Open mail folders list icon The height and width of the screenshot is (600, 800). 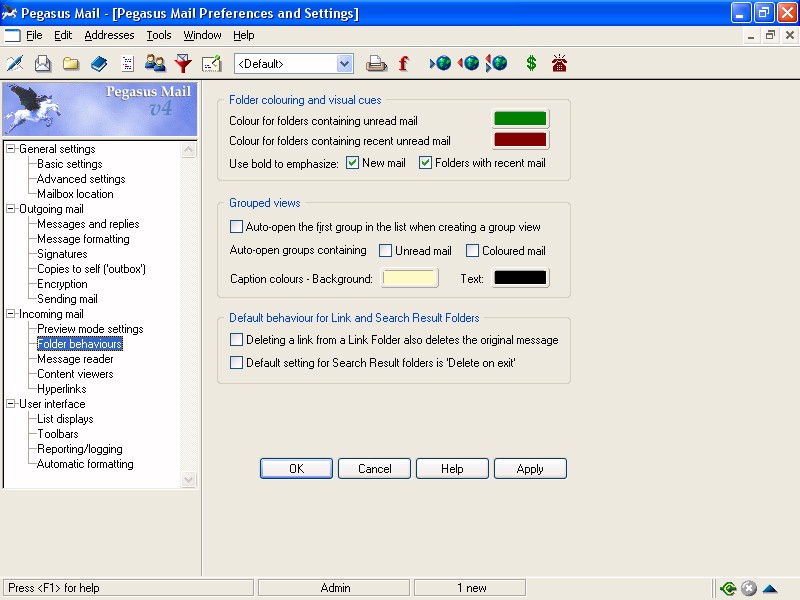71,63
